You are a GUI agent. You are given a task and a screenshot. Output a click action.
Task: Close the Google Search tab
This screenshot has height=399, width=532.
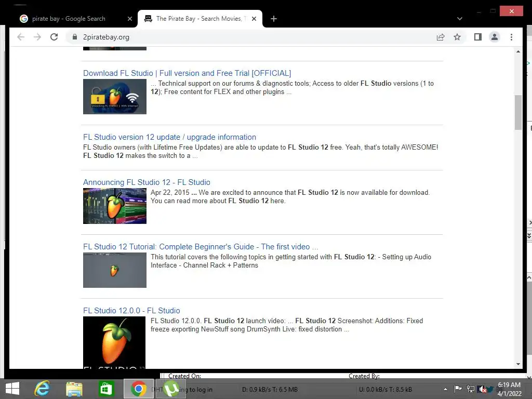click(129, 19)
